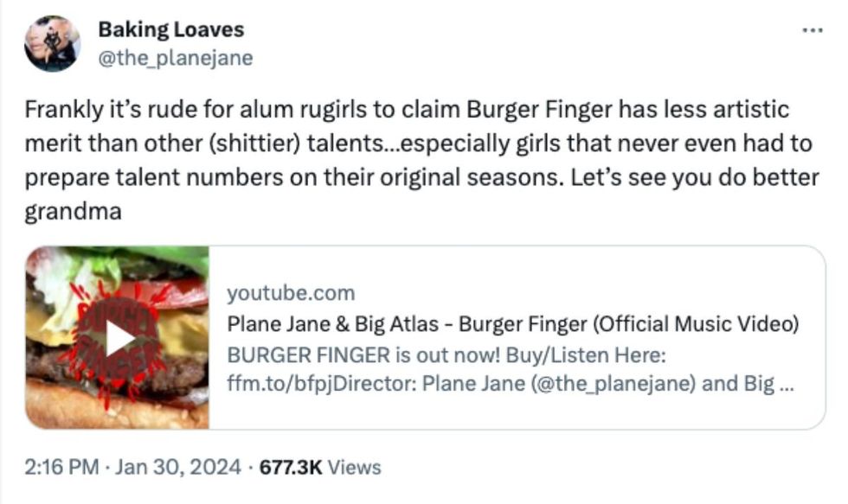Viewport: 848px width, 504px height.
Task: Click the Baking Loaves display name
Action: pyautogui.click(x=171, y=28)
